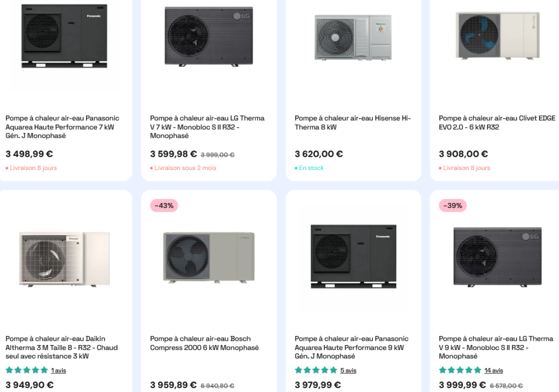Open the Panasonic Aquarea 7 kW product image
The image size is (559, 392).
click(64, 36)
